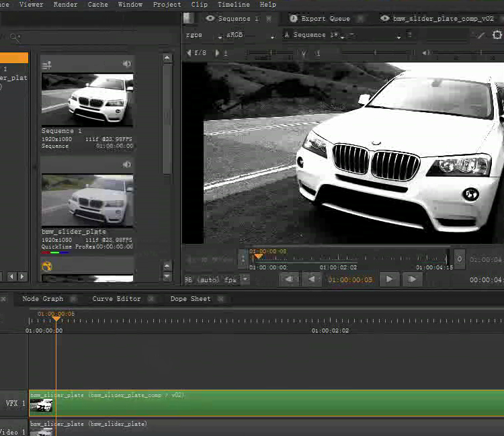
Task: Click the viewer settings gear icon
Action: (497, 35)
